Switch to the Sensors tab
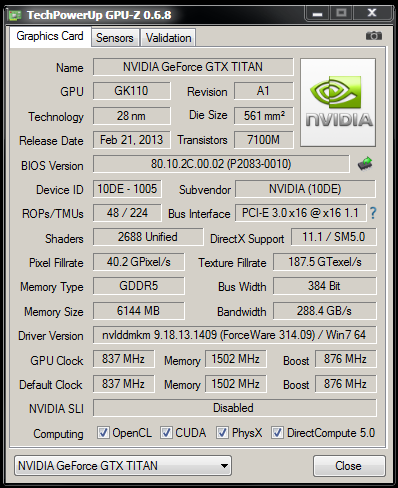Screen dimensions: 398x488 [x=115, y=38]
